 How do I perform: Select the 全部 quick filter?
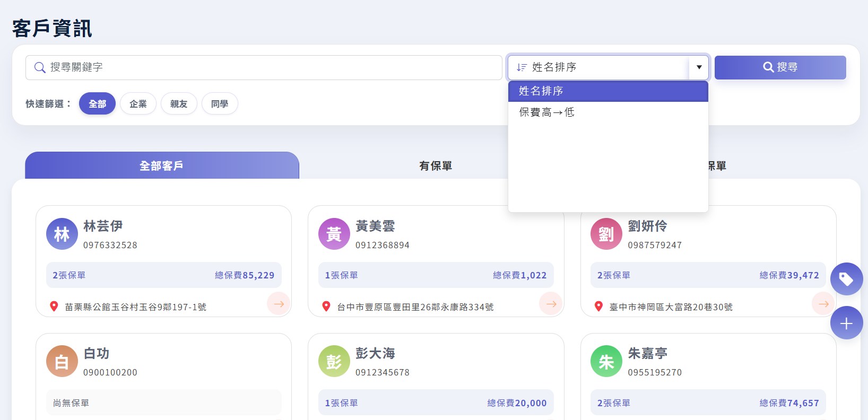[97, 104]
